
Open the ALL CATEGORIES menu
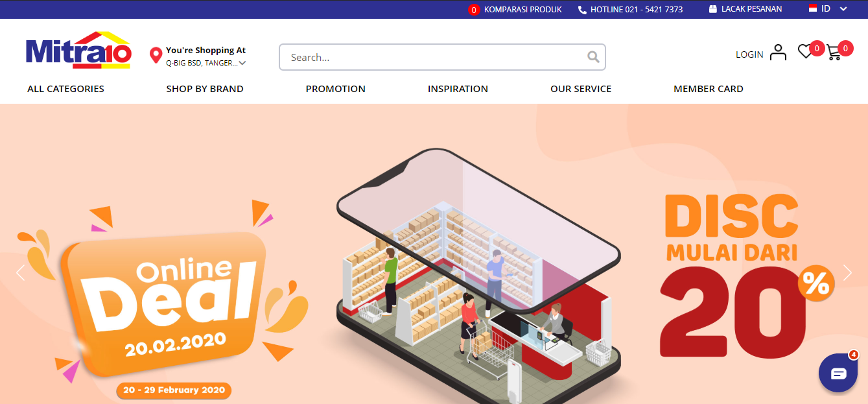(65, 89)
